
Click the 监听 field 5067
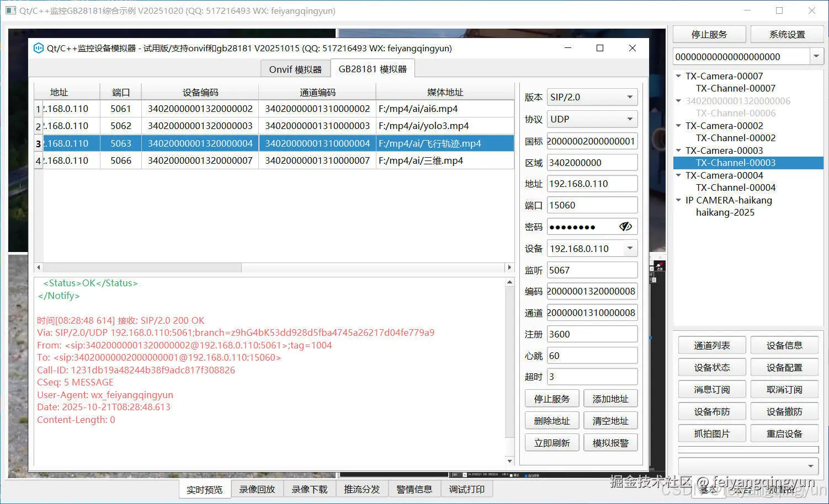(x=592, y=270)
